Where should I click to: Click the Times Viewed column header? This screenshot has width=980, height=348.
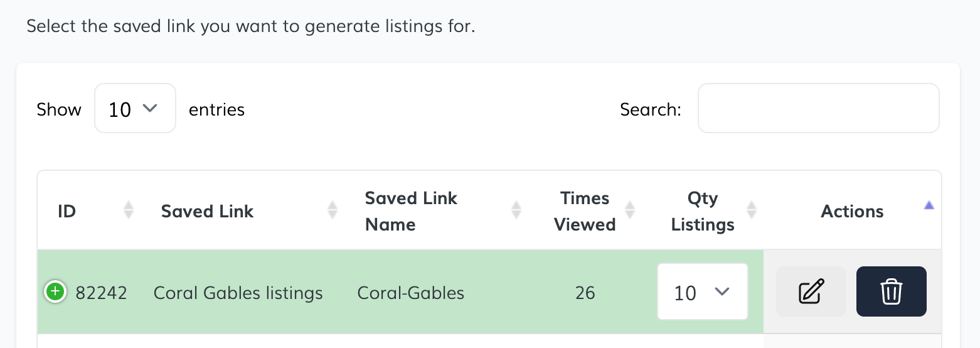tap(585, 211)
